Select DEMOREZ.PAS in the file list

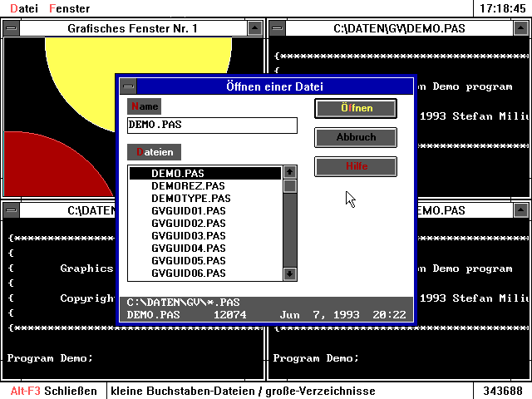click(188, 186)
